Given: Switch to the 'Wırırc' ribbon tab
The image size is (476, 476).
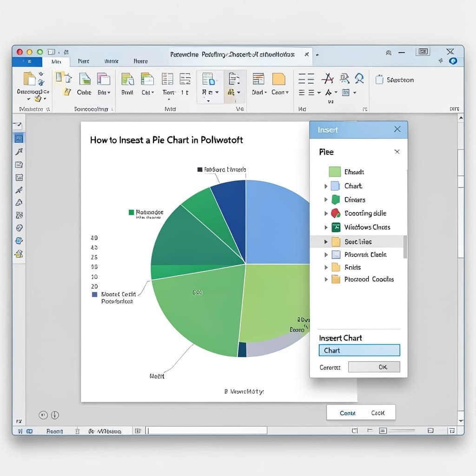Looking at the screenshot, I should 111,61.
